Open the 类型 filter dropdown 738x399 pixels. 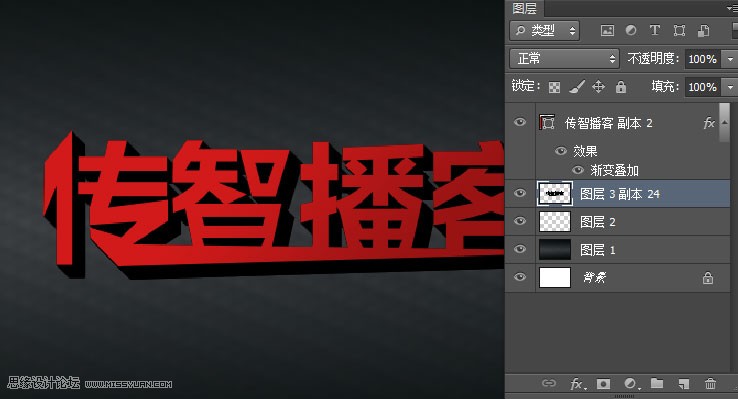545,31
